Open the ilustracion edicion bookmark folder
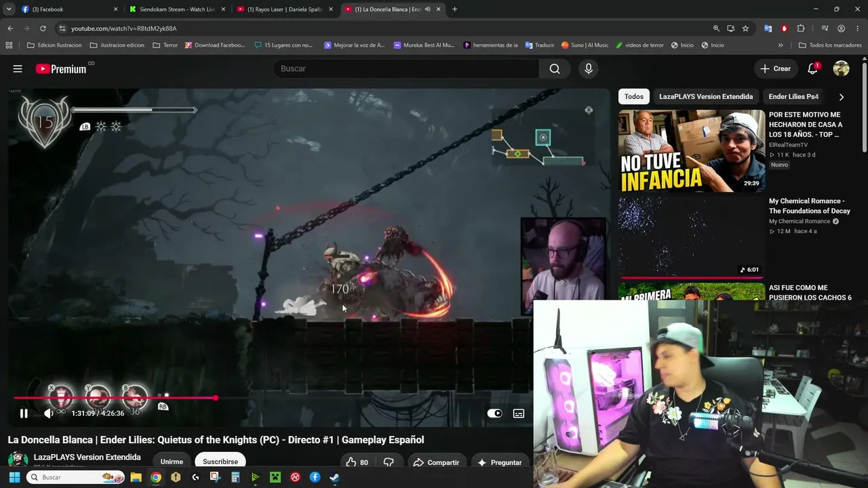Viewport: 868px width, 488px height. click(117, 45)
